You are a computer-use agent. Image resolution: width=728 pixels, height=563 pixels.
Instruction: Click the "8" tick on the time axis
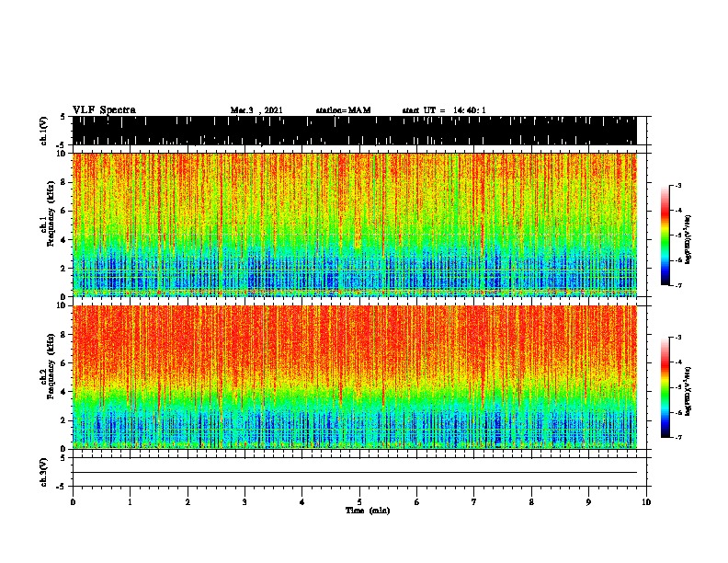[531, 502]
